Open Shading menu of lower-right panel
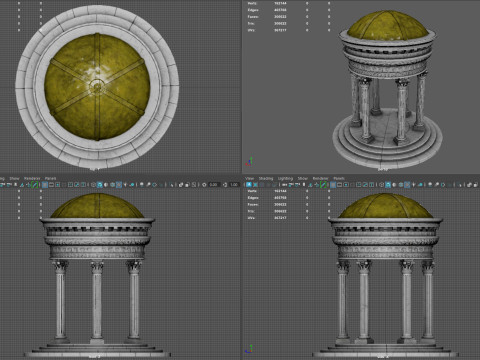The height and width of the screenshot is (360, 480). (266, 178)
